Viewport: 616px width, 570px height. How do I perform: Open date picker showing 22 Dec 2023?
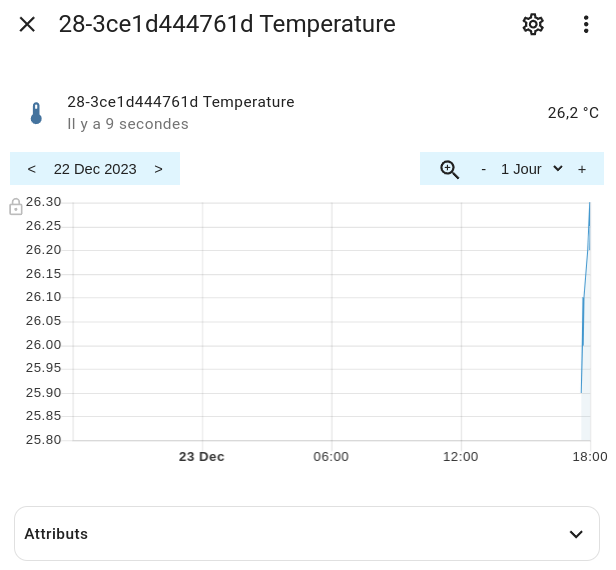(x=95, y=169)
